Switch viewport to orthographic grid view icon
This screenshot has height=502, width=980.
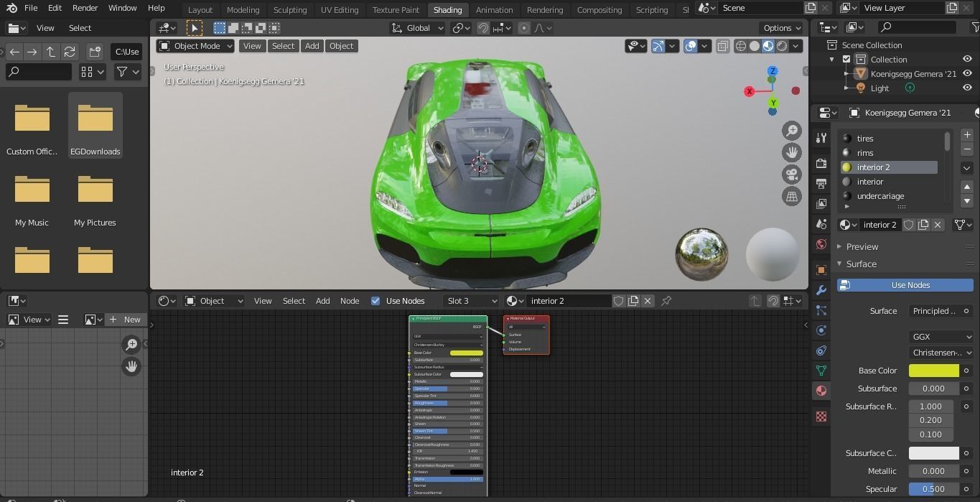click(x=792, y=196)
